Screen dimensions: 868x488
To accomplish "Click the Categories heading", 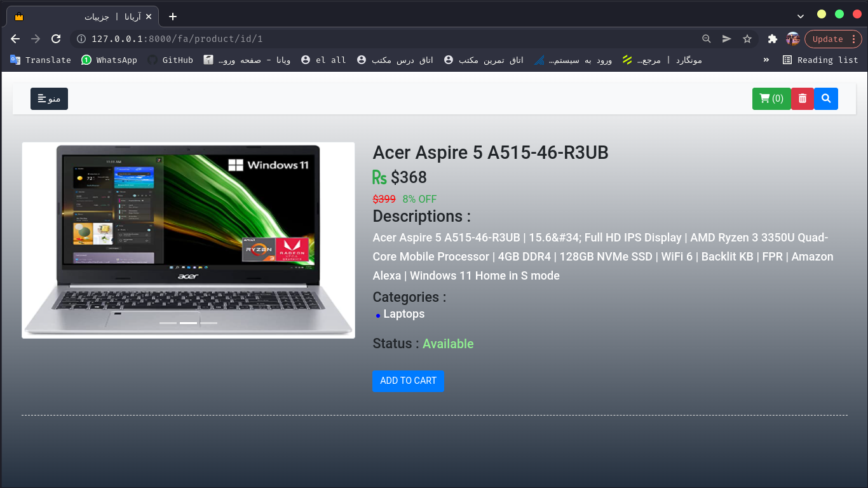I will click(x=409, y=297).
